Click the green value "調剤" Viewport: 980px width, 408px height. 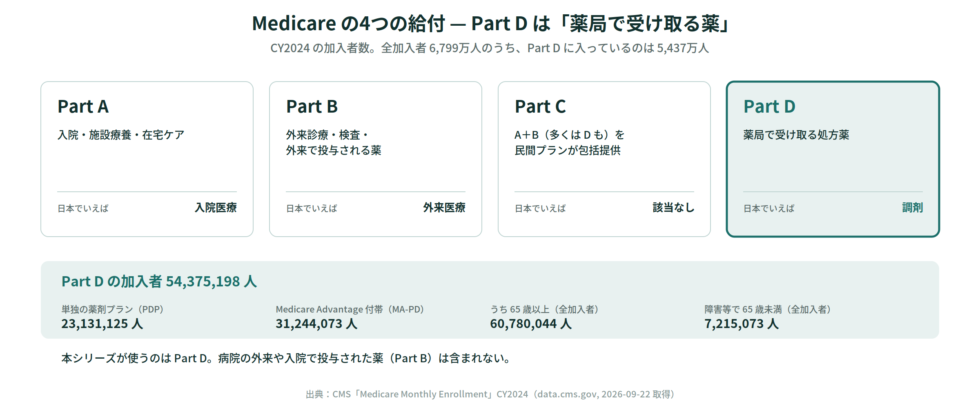tap(912, 208)
